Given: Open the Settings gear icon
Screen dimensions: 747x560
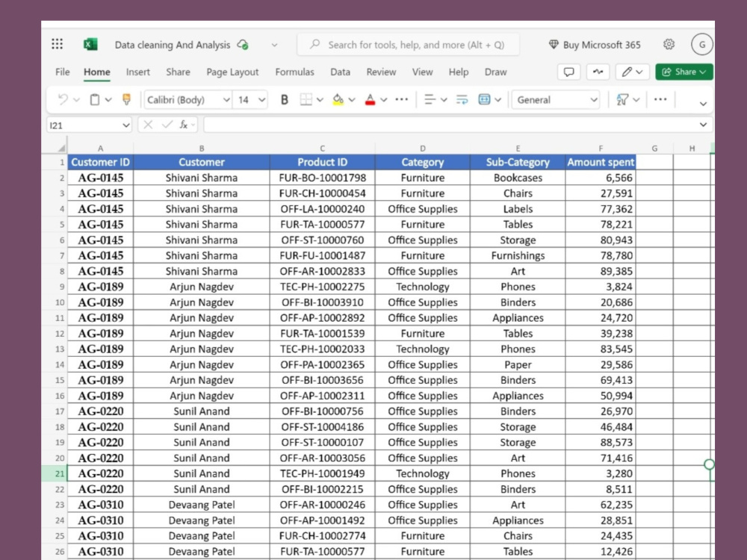Looking at the screenshot, I should tap(669, 44).
